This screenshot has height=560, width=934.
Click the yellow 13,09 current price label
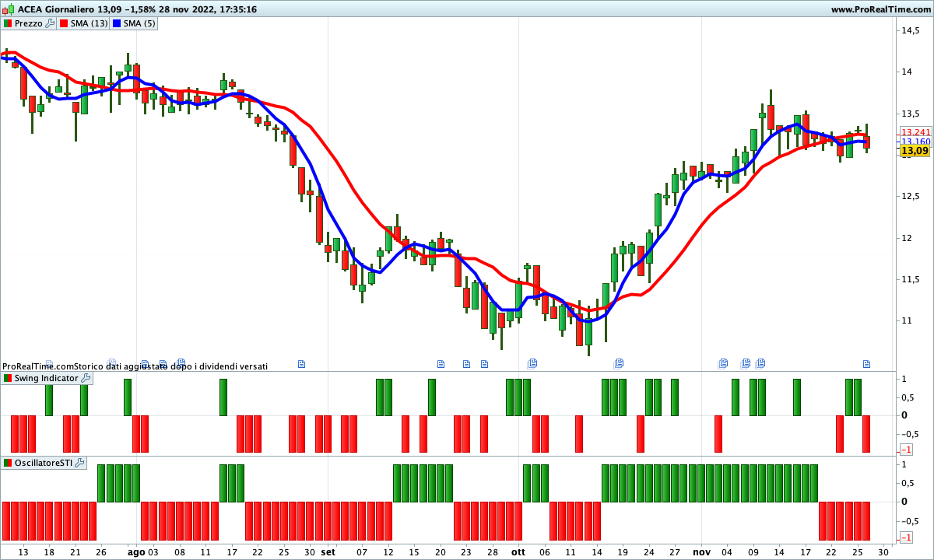point(915,150)
